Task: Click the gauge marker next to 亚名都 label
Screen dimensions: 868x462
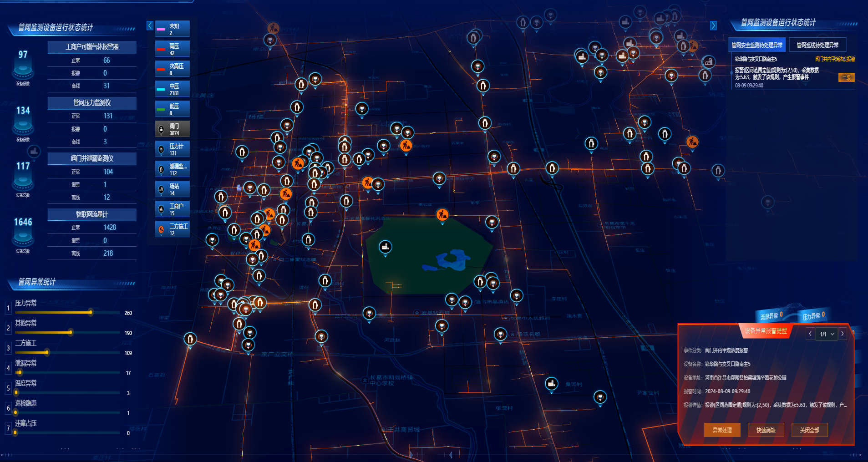Action: (500, 335)
